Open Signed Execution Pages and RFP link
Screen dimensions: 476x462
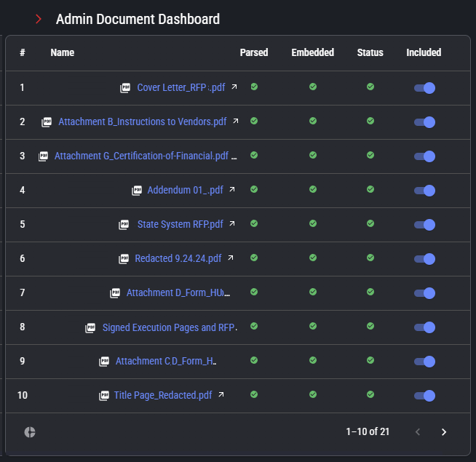[x=169, y=327]
